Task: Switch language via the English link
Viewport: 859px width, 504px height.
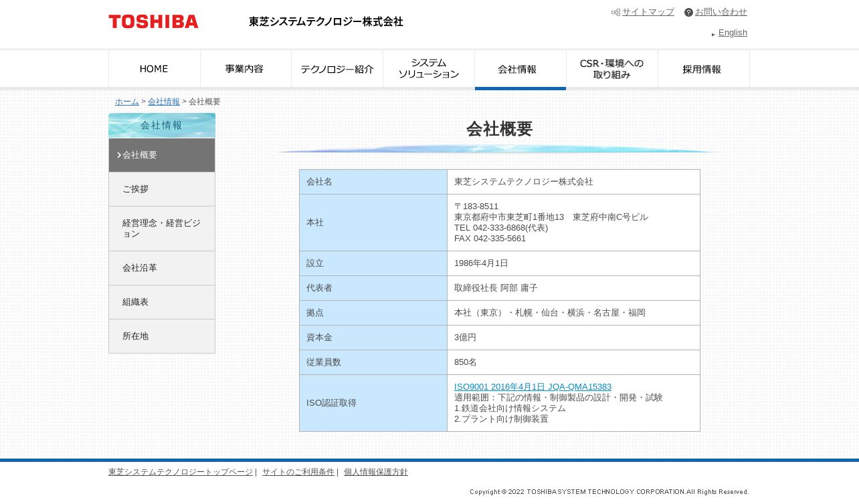Action: 733,33
